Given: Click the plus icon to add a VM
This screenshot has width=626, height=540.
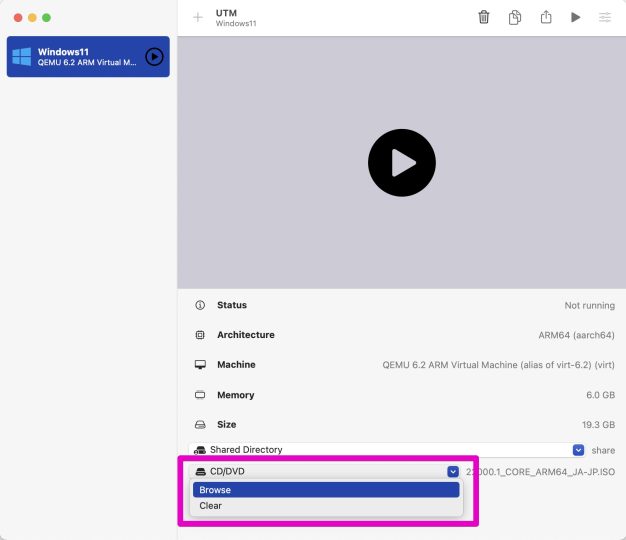Looking at the screenshot, I should tap(198, 17).
